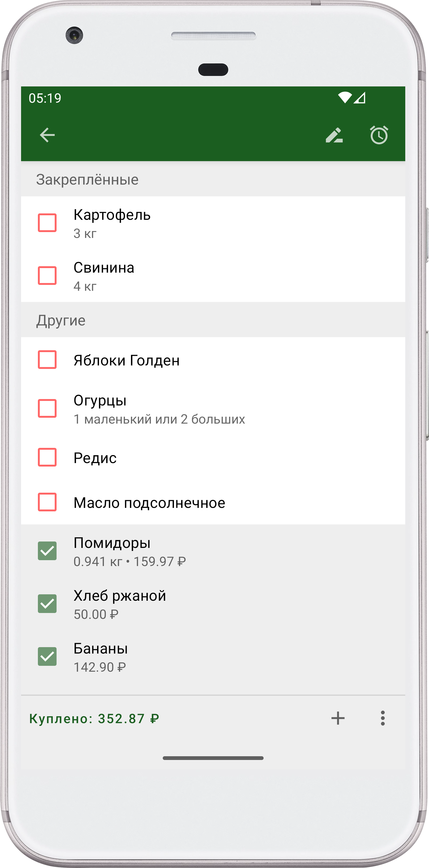Open the edit list pencil icon

[x=334, y=135]
